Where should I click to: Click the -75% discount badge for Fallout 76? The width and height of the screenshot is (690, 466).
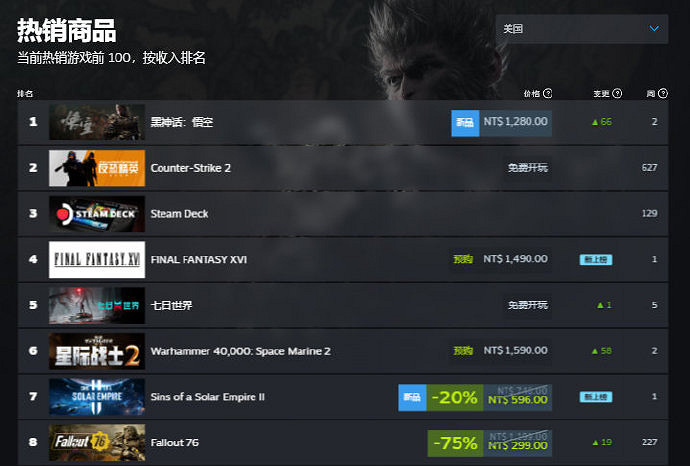(455, 443)
